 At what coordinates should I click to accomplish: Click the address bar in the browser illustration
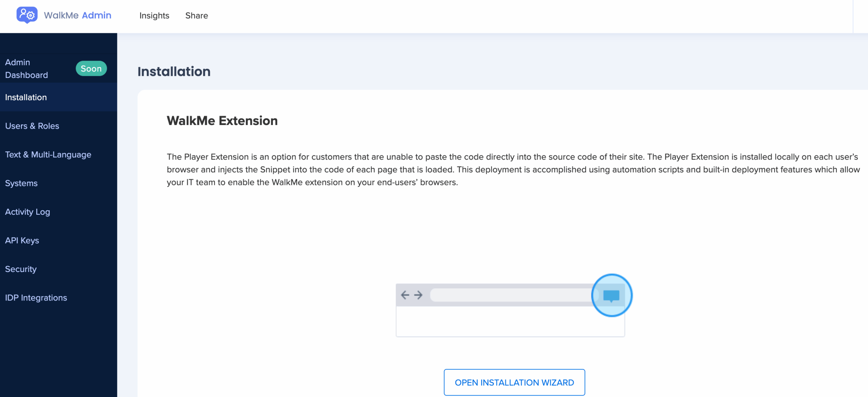509,295
